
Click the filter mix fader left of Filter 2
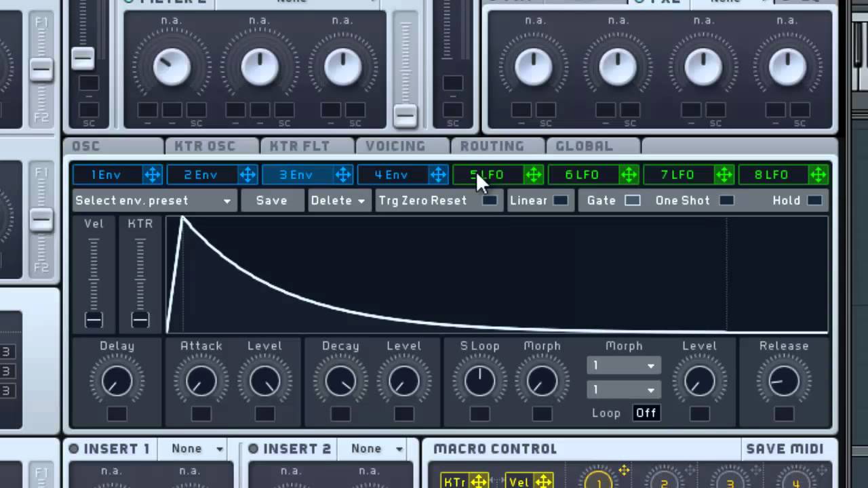coord(83,59)
